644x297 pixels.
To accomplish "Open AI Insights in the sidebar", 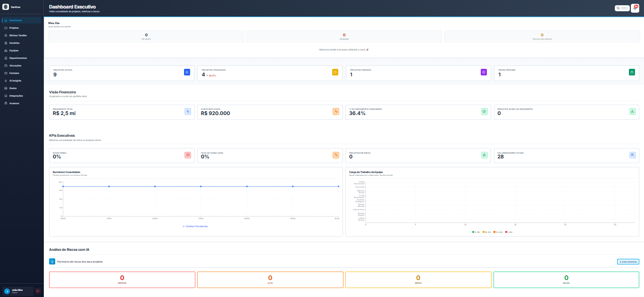I will pos(22,81).
